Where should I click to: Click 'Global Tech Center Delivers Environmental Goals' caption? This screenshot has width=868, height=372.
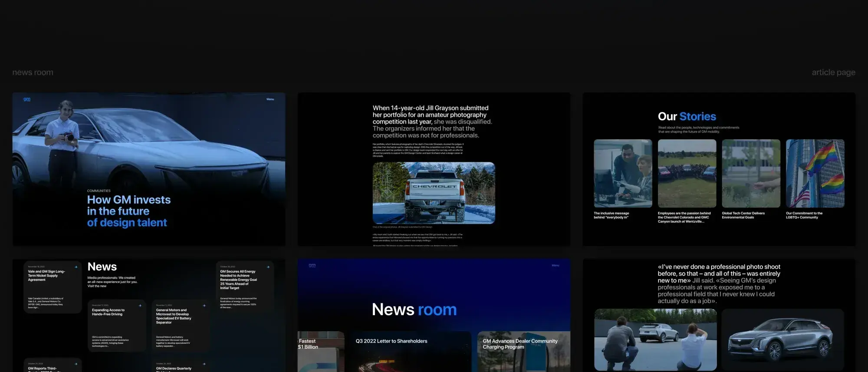click(x=743, y=215)
